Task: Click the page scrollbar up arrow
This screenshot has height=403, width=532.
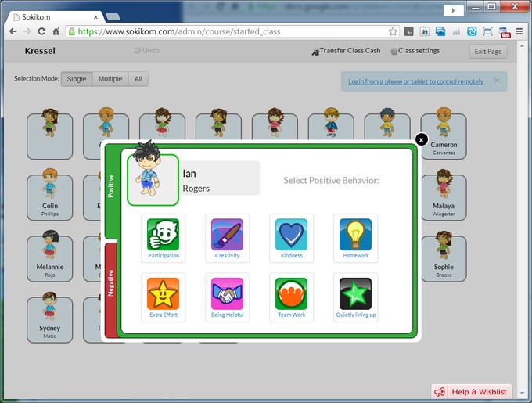Action: pyautogui.click(x=523, y=45)
